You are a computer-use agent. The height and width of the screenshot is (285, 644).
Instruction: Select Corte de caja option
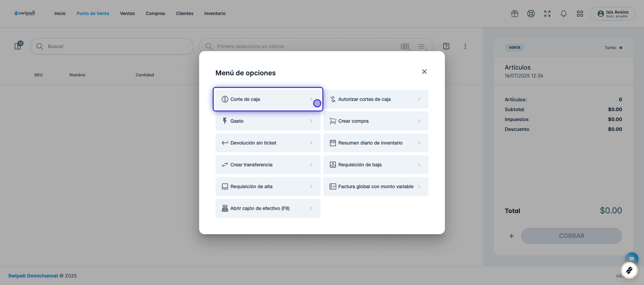pyautogui.click(x=268, y=99)
